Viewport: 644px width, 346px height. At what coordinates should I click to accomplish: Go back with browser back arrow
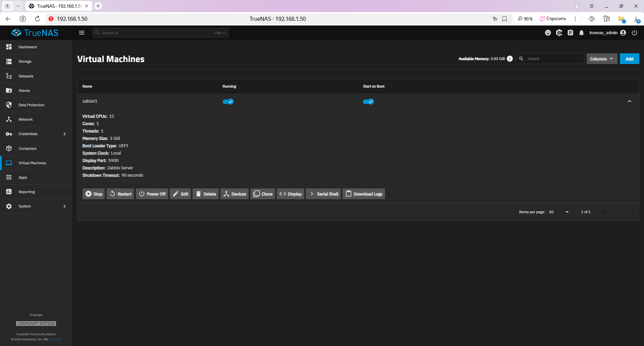(x=8, y=19)
